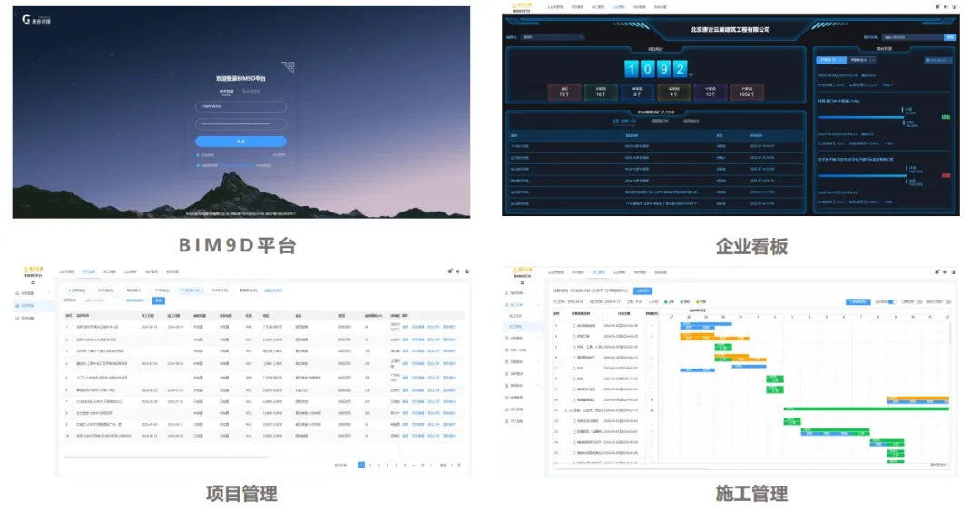Select the yellow 4个 stat card
This screenshot has width=980, height=512.
tap(673, 93)
